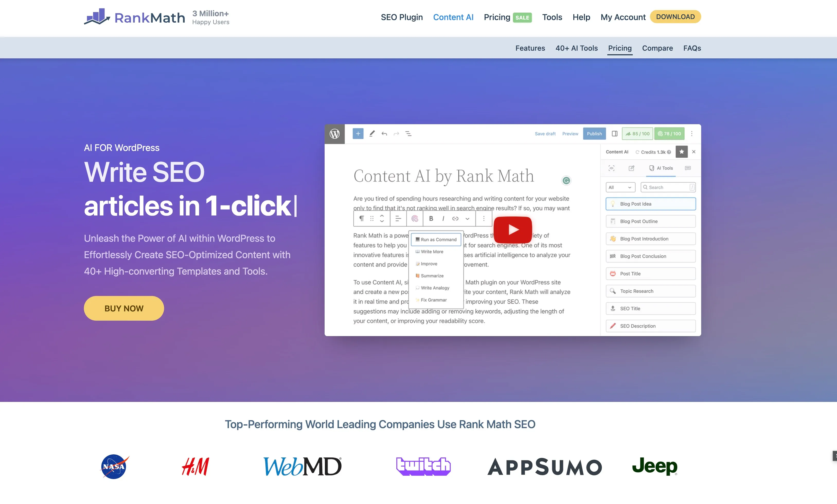Click the H&M logo
This screenshot has width=837, height=504.
pyautogui.click(x=195, y=466)
